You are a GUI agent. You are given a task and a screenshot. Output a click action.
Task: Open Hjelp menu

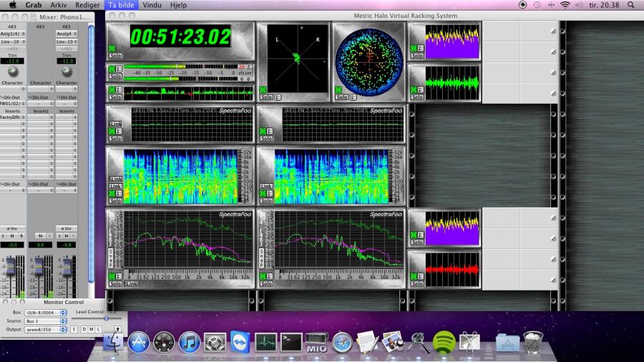tap(178, 5)
